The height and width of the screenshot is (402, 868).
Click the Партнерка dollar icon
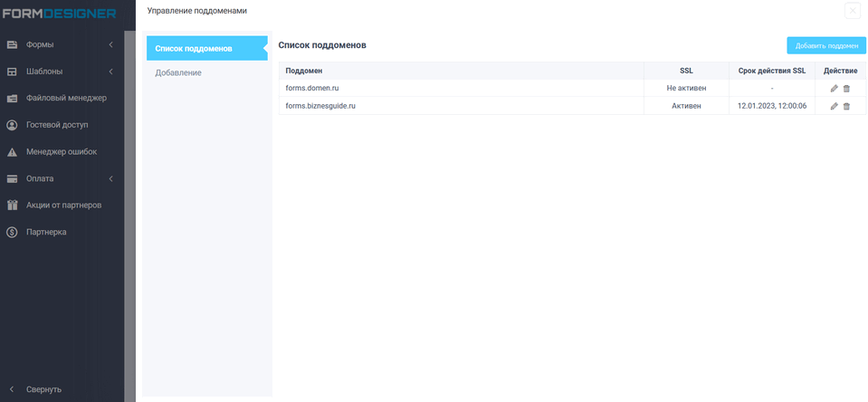[x=13, y=232]
